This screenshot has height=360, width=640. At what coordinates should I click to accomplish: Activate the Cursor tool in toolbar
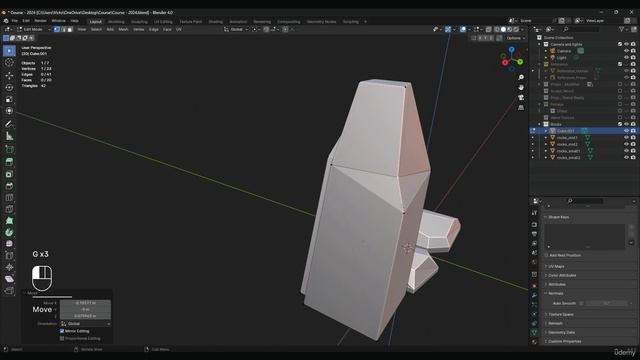pos(9,63)
